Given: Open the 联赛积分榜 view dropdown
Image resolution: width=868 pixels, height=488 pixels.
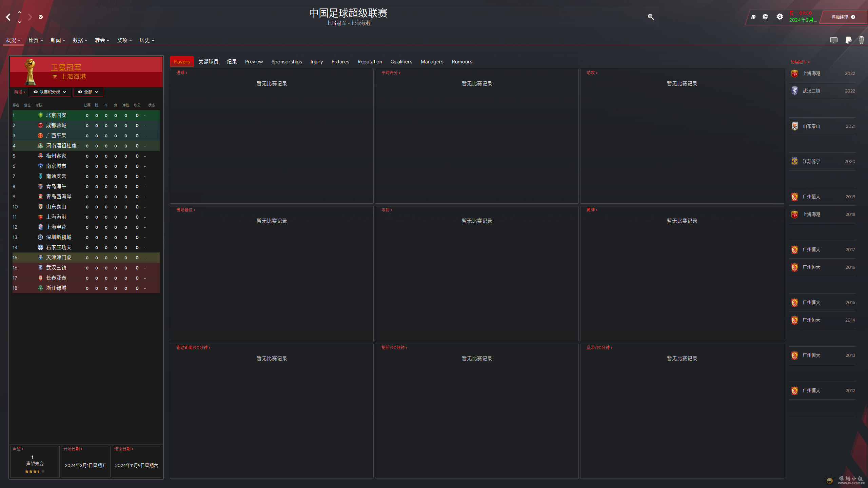Looking at the screenshot, I should pyautogui.click(x=50, y=92).
